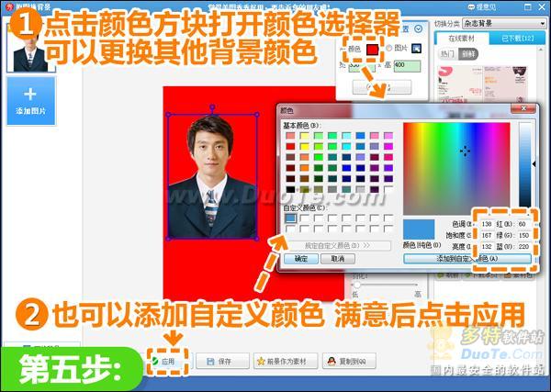Viewport: 551px width, 392px height.
Task: Select the 热门 filter toggle
Action: coord(447,54)
